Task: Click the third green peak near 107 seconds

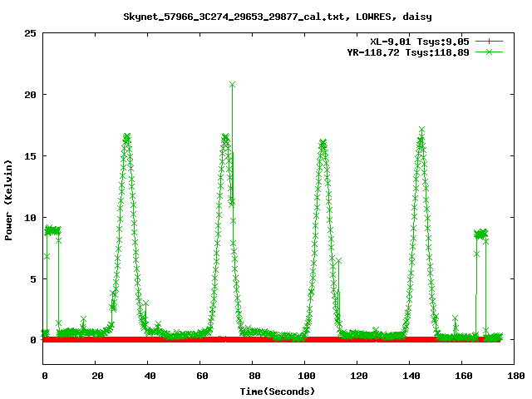Action: pyautogui.click(x=323, y=143)
